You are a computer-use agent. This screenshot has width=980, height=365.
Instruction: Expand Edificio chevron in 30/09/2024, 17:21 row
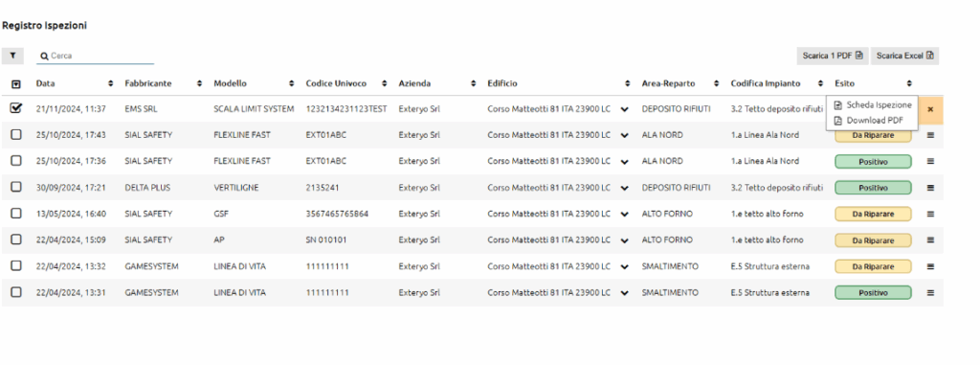coord(624,189)
